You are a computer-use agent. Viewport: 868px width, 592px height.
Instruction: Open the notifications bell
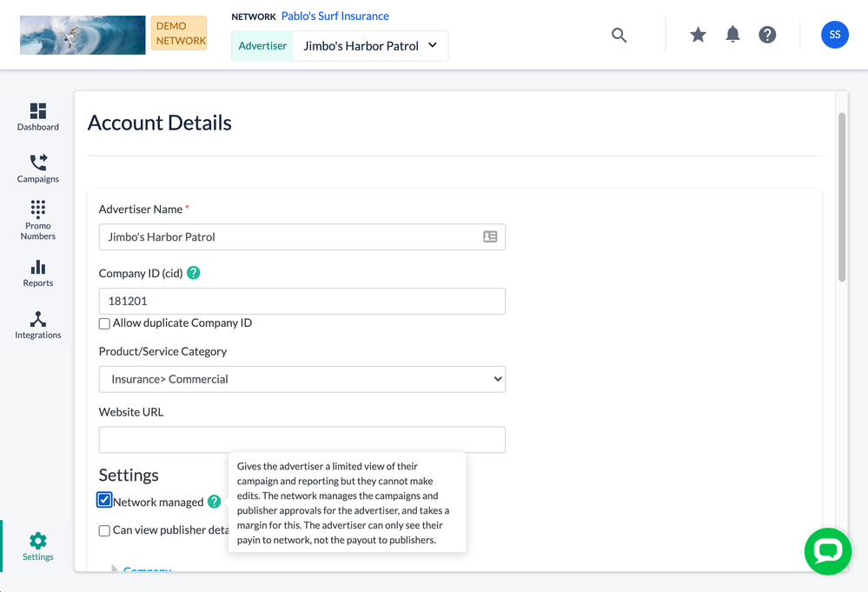click(732, 35)
